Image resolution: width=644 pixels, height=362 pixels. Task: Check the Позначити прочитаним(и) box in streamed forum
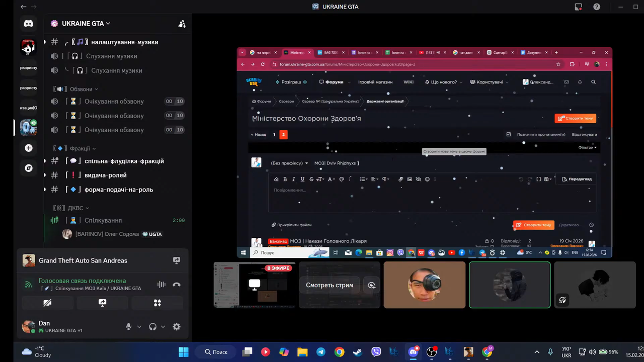click(509, 134)
